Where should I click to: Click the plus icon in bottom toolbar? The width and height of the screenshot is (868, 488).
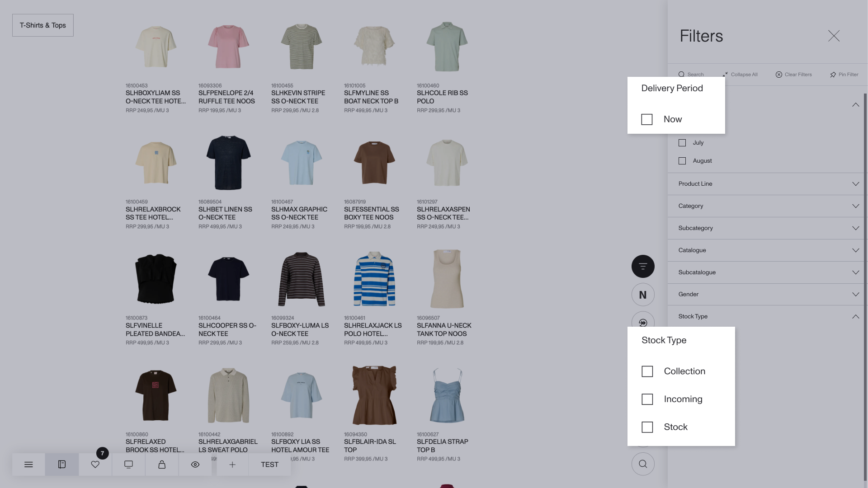(x=232, y=465)
